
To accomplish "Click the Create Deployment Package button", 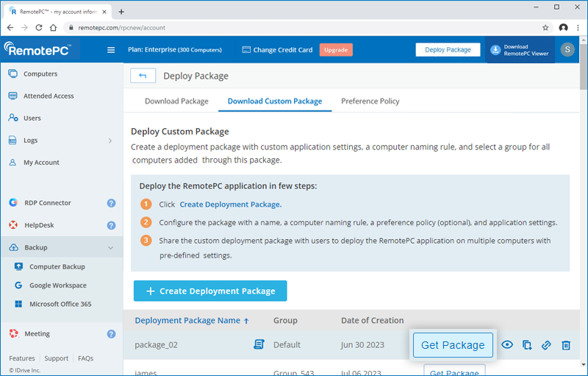I will point(210,291).
